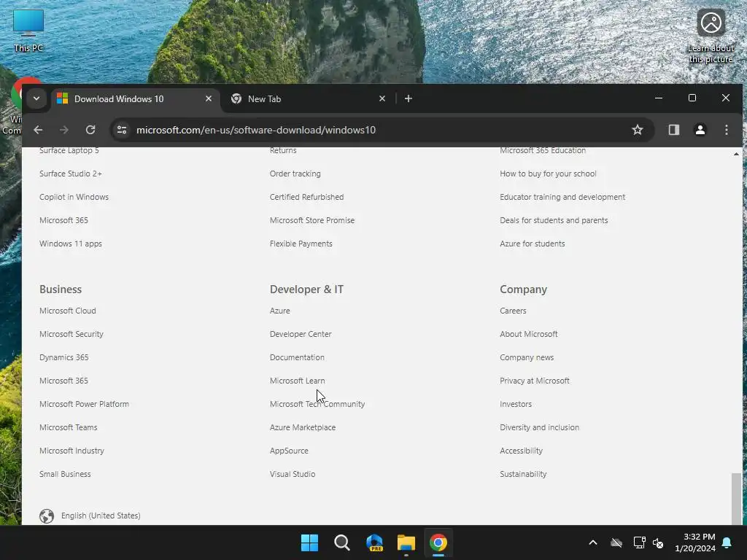Open Surface Studio 2+ link
This screenshot has width=747, height=560.
pos(71,174)
